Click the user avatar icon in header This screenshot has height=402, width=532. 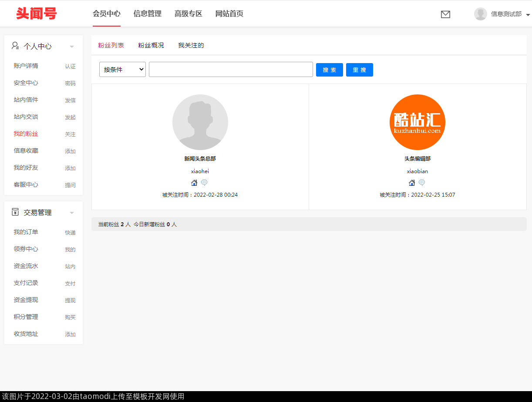[x=480, y=14]
